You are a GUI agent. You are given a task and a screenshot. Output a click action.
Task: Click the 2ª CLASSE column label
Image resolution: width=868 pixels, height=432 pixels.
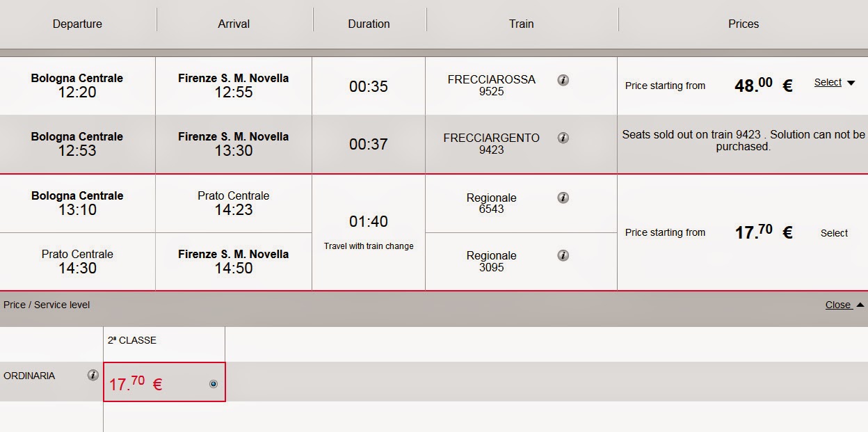click(x=132, y=340)
